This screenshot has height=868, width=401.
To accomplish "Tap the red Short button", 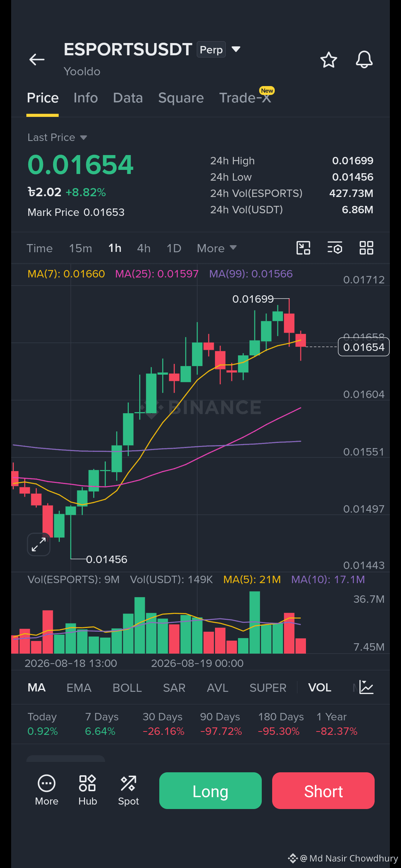I will point(323,790).
